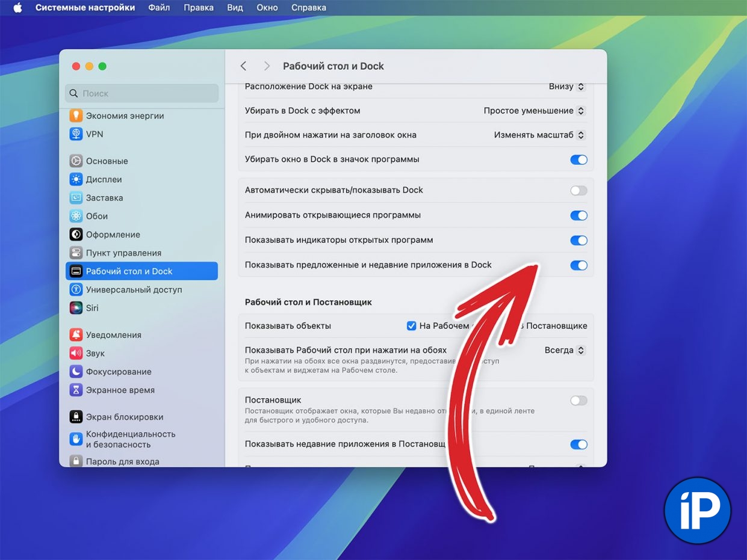Open Убирать в Dock с эффектом dropdown
The width and height of the screenshot is (747, 560).
pyautogui.click(x=535, y=111)
